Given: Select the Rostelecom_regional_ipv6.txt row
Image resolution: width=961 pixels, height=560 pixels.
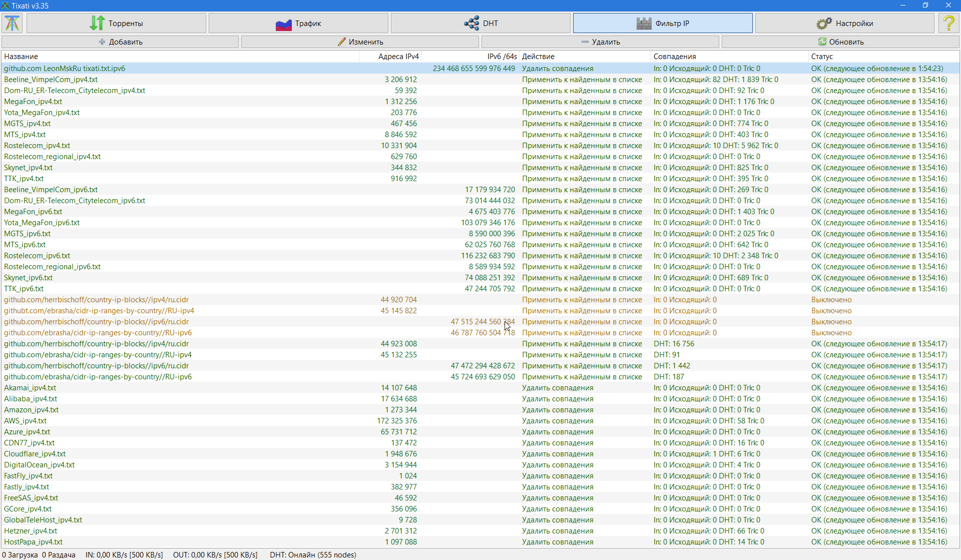Looking at the screenshot, I should (480, 267).
